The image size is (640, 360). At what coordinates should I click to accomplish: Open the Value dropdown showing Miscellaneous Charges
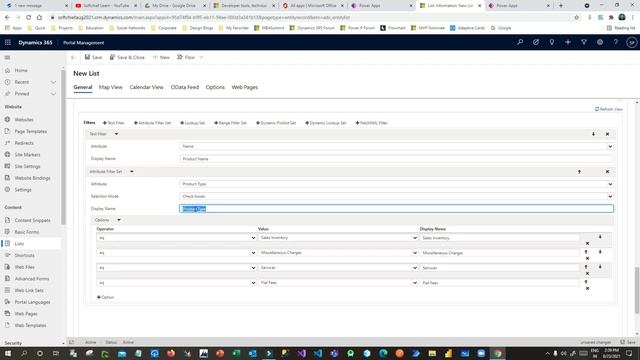pyautogui.click(x=338, y=253)
